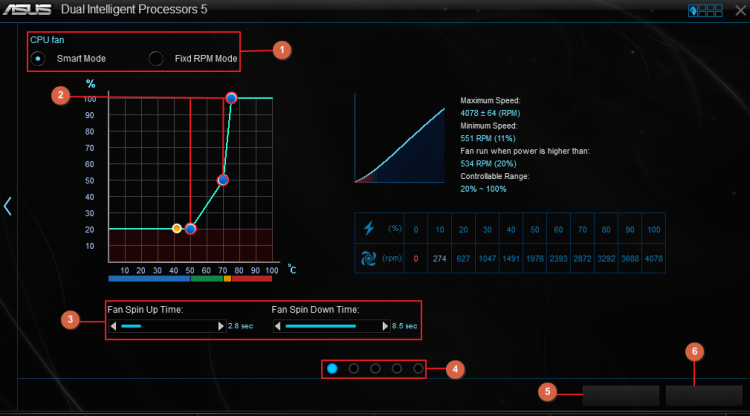Select the first highlighted page indicator dot
Image resolution: width=750 pixels, height=416 pixels.
(x=332, y=369)
